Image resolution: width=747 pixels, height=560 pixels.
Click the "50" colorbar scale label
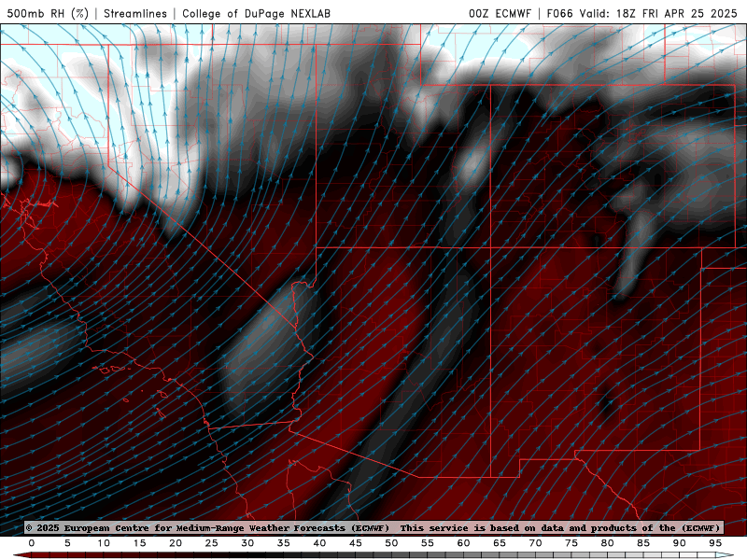[x=391, y=543]
